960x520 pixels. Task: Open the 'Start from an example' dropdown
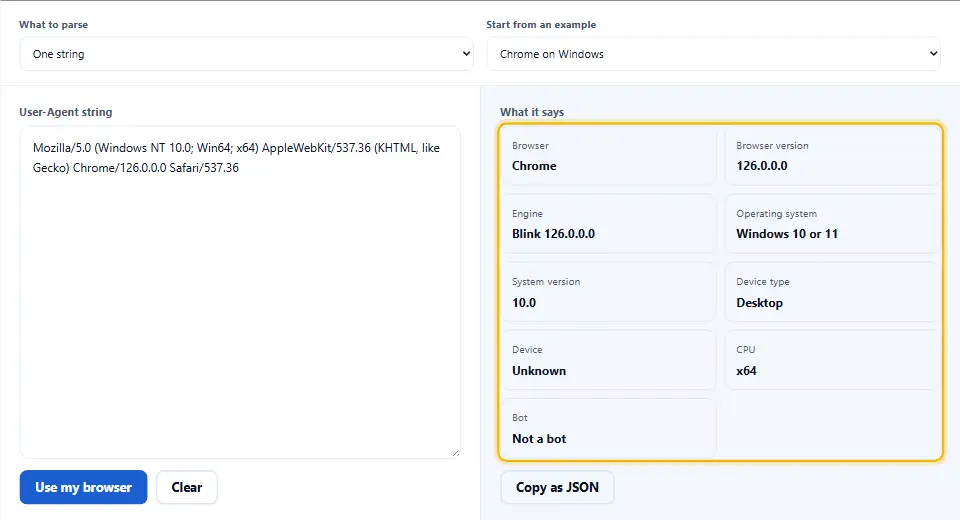pyautogui.click(x=713, y=54)
